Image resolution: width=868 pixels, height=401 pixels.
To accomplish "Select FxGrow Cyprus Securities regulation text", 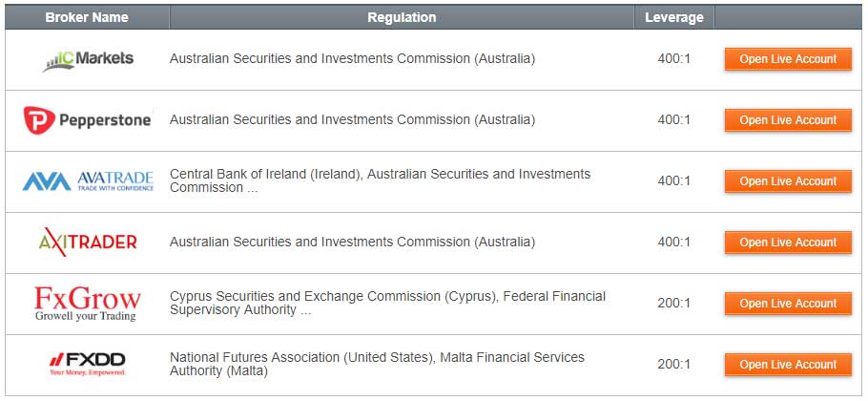I will tap(387, 304).
